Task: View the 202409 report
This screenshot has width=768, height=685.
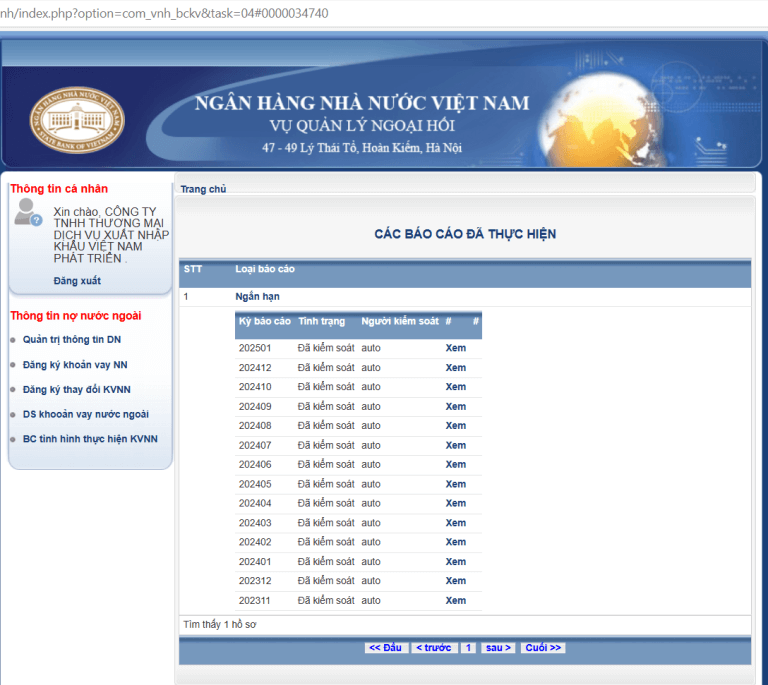Action: pos(455,407)
